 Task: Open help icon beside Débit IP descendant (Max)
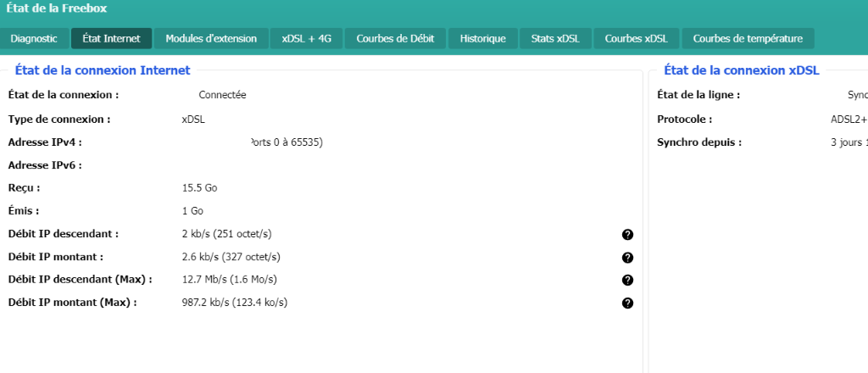coord(627,280)
